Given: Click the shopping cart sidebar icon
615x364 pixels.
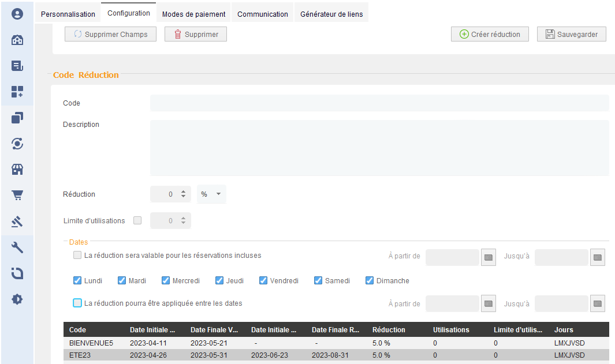Looking at the screenshot, I should [17, 195].
